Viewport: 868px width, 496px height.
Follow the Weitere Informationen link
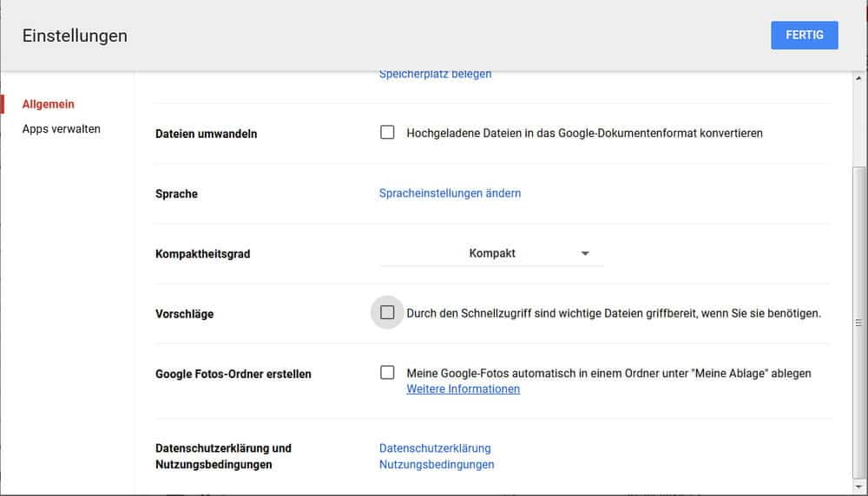(463, 389)
